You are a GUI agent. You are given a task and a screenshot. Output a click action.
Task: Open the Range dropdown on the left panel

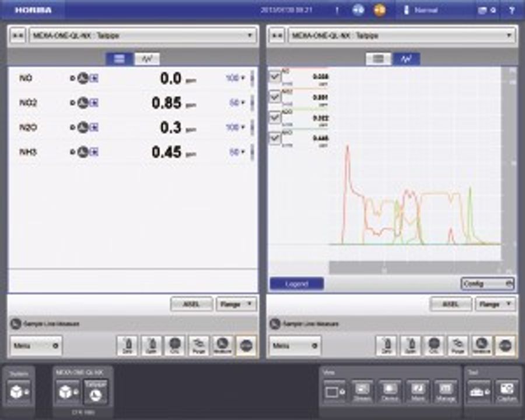coord(236,304)
